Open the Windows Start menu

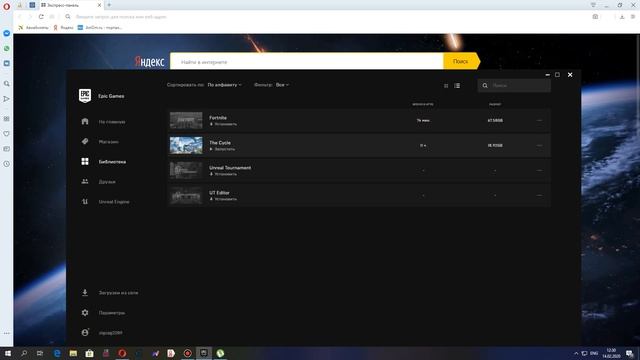[8, 353]
